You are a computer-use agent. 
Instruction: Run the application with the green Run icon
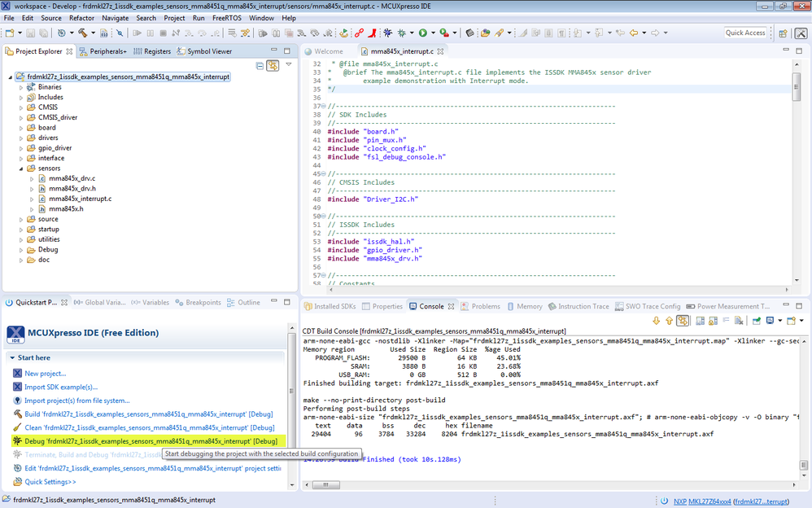coord(422,33)
